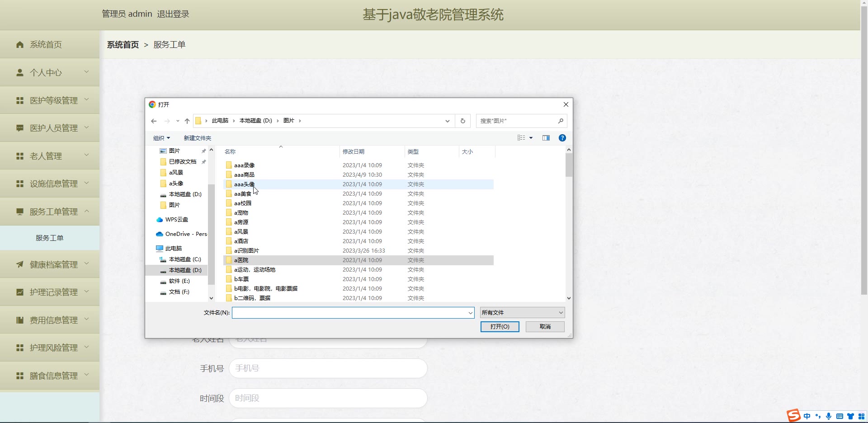Screen dimensions: 868x423
Task: Open the 所有文件 file type dropdown
Action: 522,313
